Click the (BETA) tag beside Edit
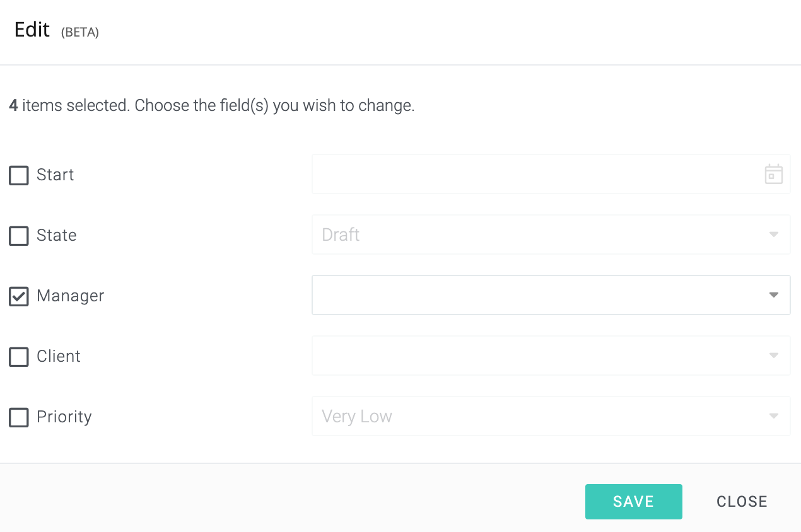801x532 pixels. click(80, 32)
